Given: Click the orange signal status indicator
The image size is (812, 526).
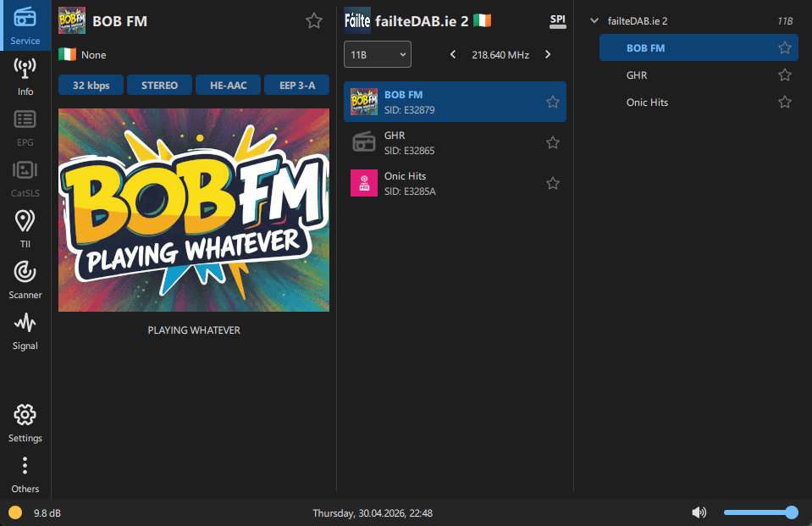Looking at the screenshot, I should point(15,512).
